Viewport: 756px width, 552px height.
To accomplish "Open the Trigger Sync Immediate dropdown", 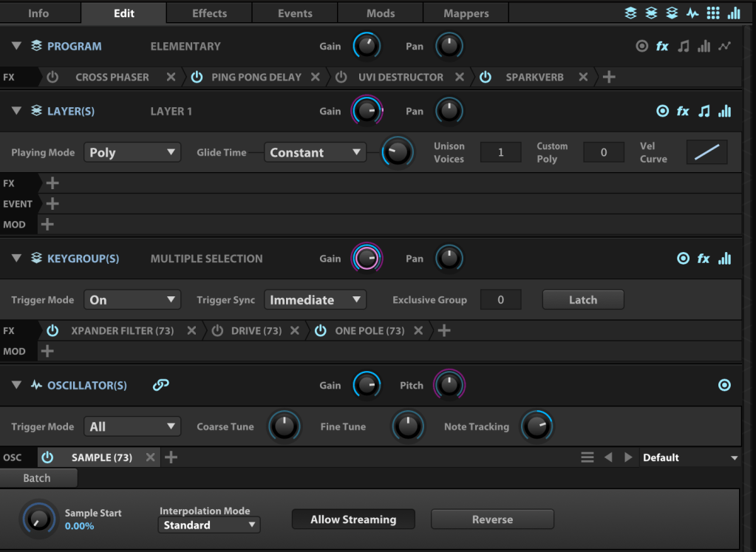I will pyautogui.click(x=315, y=300).
